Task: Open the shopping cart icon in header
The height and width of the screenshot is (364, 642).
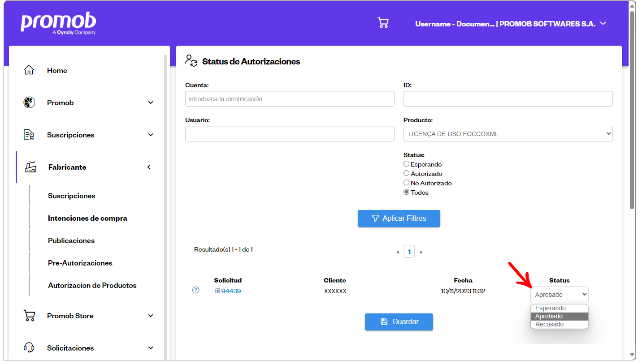Action: click(383, 23)
